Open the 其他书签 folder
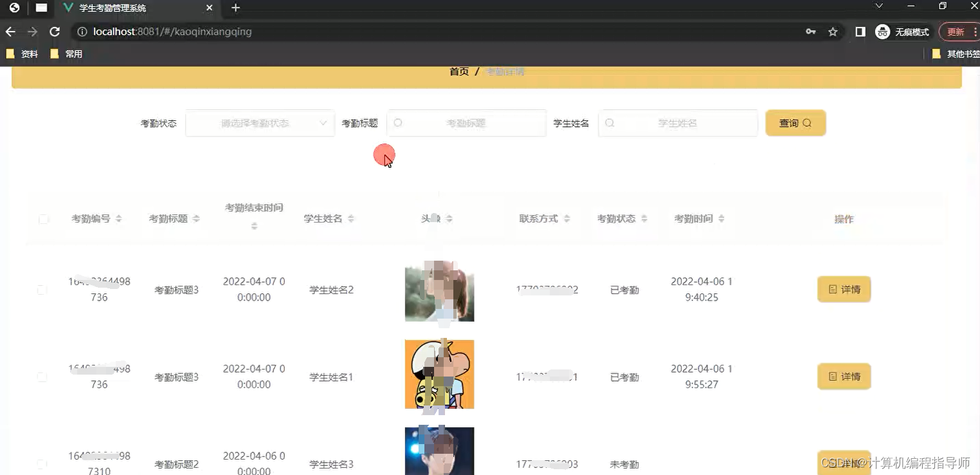The height and width of the screenshot is (475, 980). click(x=956, y=54)
